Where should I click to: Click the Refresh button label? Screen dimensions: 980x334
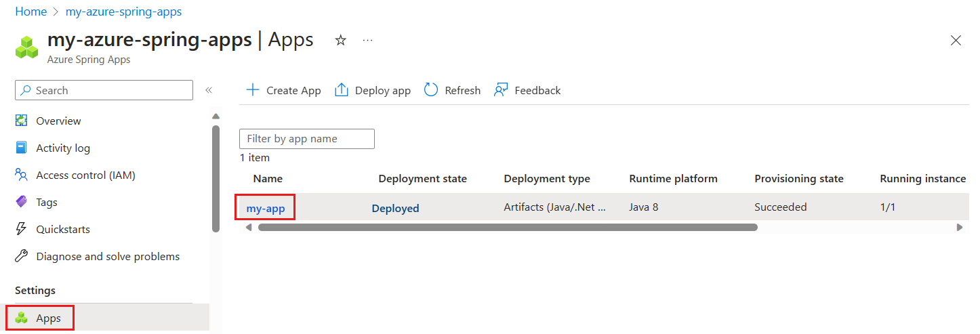pos(463,90)
